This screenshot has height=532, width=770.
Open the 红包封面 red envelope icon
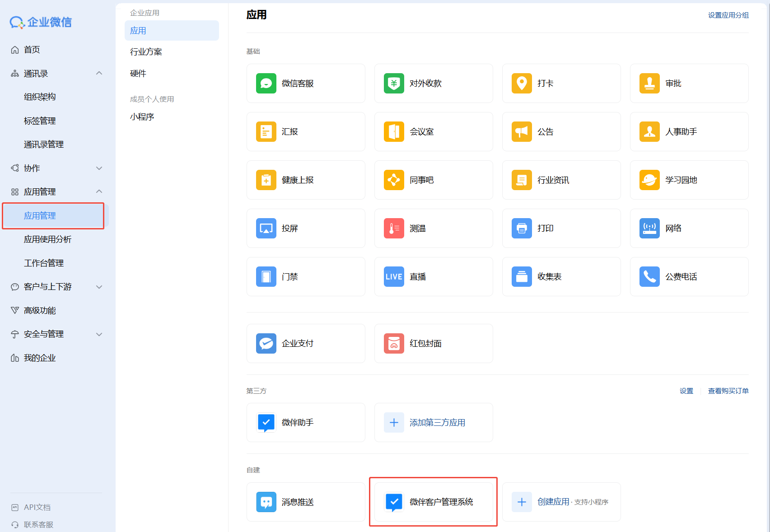tap(394, 344)
